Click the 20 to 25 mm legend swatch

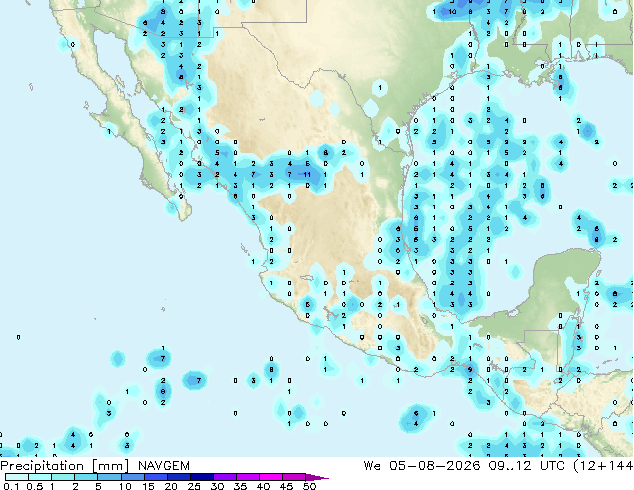(x=178, y=477)
